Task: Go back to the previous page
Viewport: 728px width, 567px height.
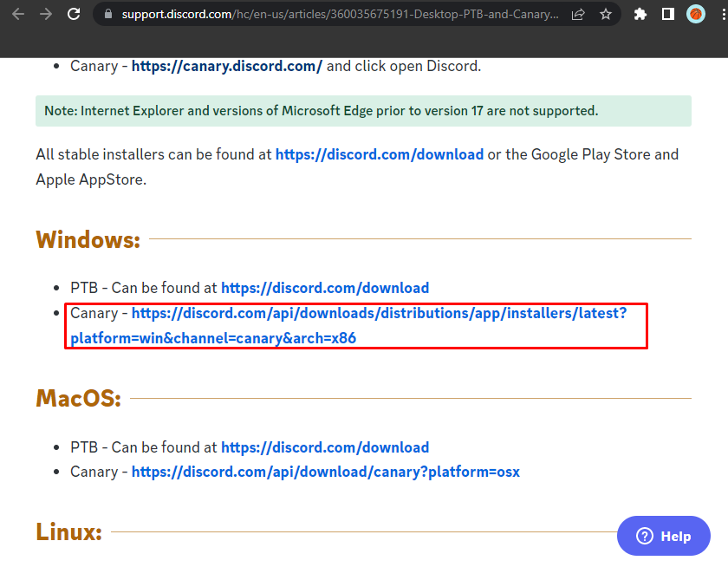Action: 18,14
